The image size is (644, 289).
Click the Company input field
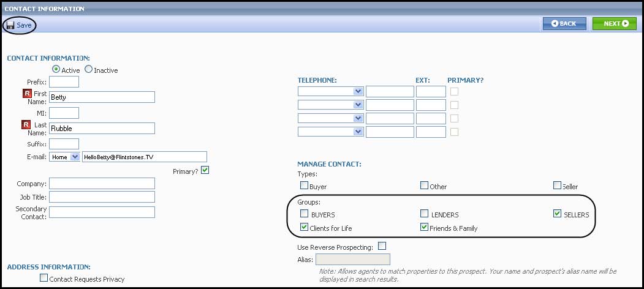click(x=102, y=184)
